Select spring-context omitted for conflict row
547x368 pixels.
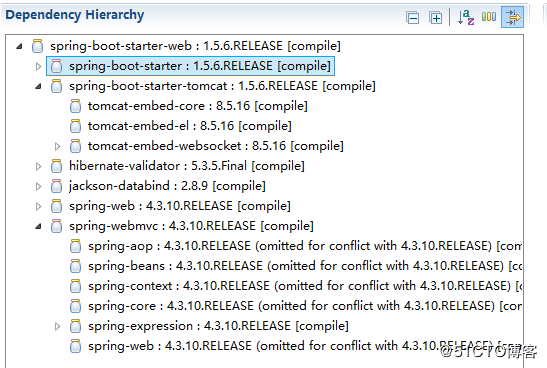click(x=305, y=286)
